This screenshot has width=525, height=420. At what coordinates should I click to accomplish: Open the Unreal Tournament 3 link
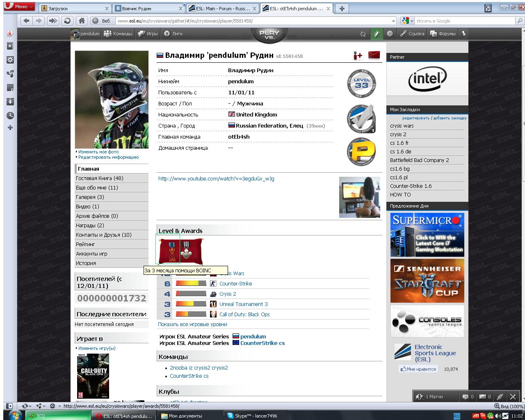[244, 304]
